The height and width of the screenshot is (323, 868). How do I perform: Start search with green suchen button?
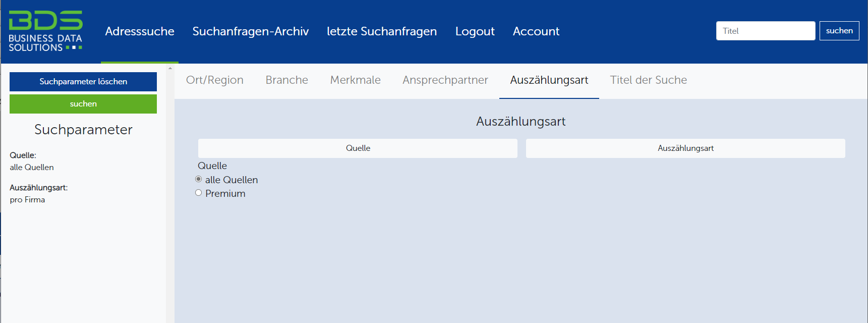click(x=83, y=104)
